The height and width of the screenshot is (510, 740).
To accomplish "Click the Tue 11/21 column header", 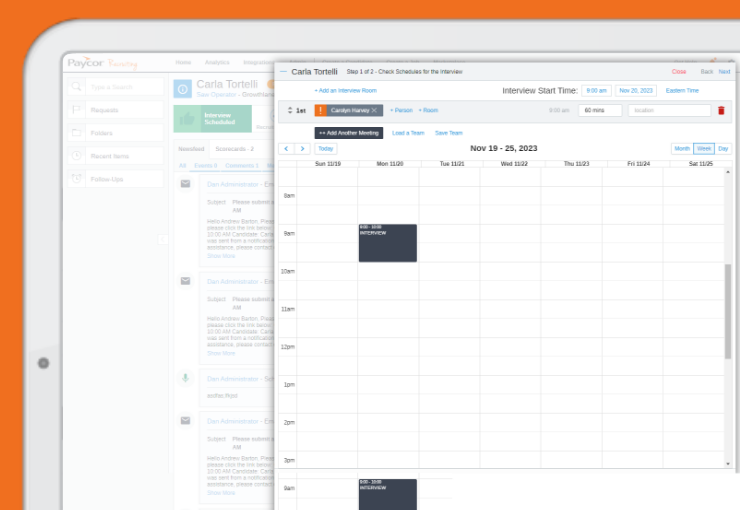I will click(452, 164).
